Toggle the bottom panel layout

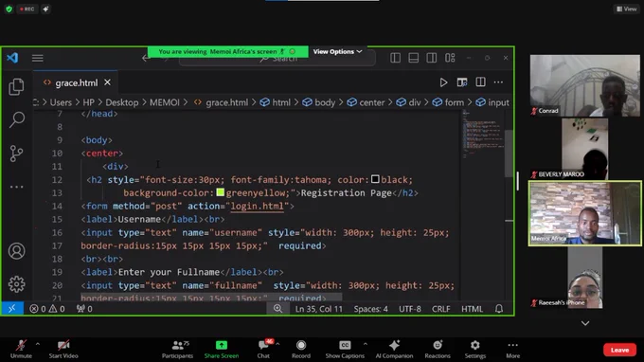pos(414,58)
